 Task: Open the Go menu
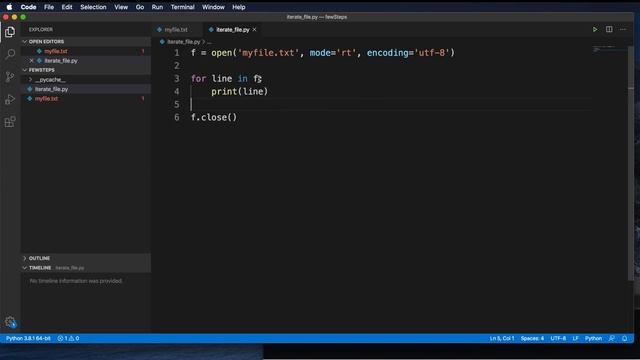click(140, 7)
